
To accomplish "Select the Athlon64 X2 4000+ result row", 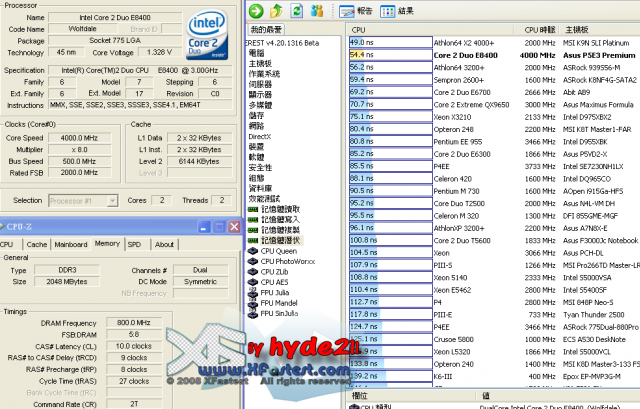I will click(494, 43).
